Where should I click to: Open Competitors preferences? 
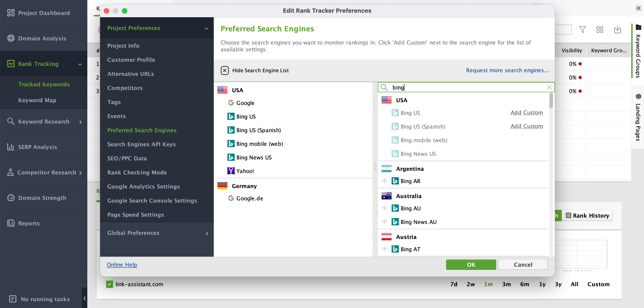[125, 88]
